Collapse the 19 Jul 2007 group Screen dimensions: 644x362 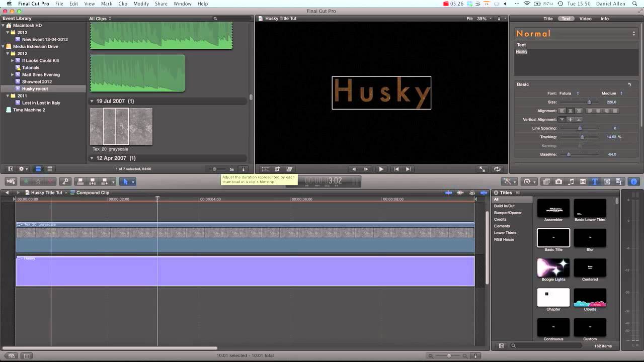[x=92, y=101]
